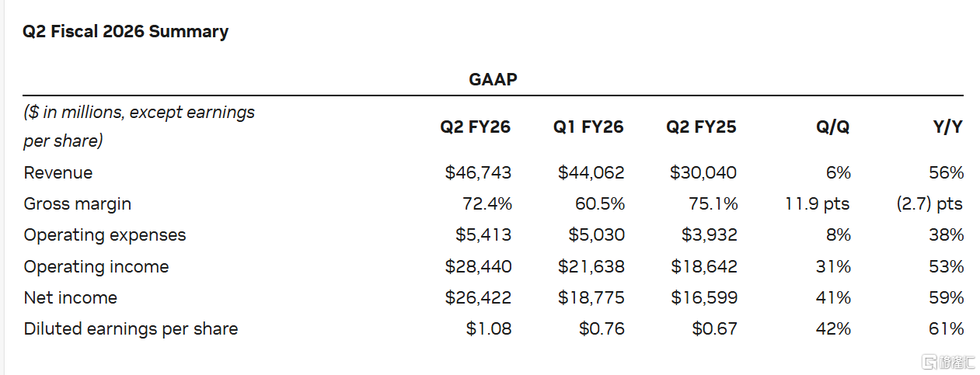Click the Q2 Fiscal 2026 Summary heading
Viewport: 980px width, 375px height.
(126, 32)
